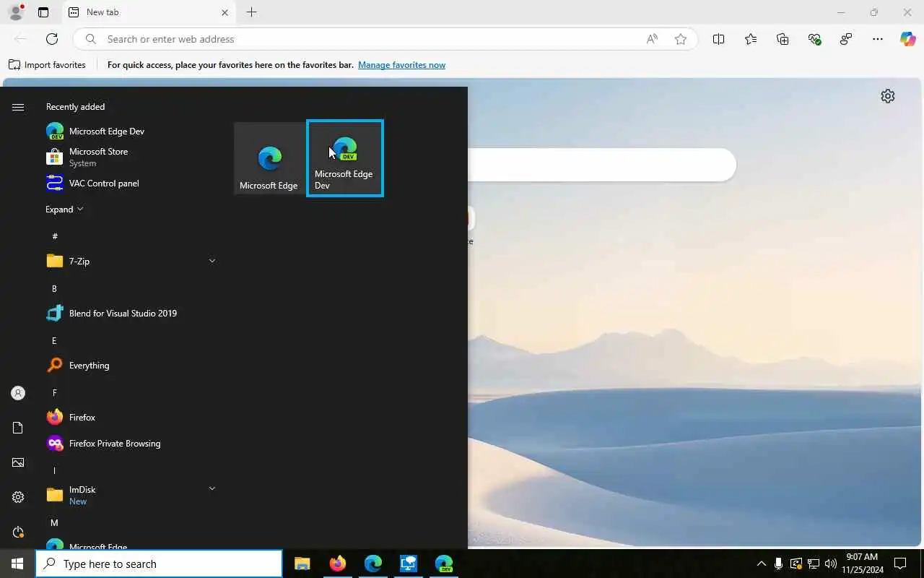The image size is (924, 578).
Task: Open the remote desktop taskbar app
Action: [409, 564]
